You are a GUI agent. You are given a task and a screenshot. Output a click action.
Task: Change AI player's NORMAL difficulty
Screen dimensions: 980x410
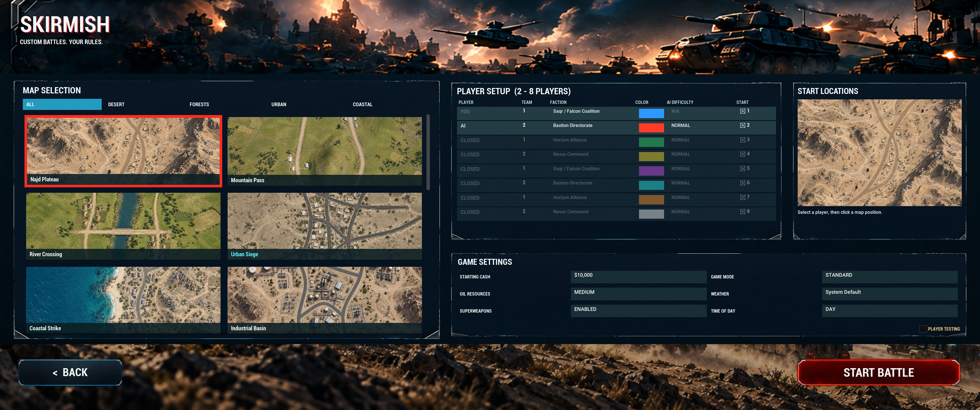coord(680,126)
